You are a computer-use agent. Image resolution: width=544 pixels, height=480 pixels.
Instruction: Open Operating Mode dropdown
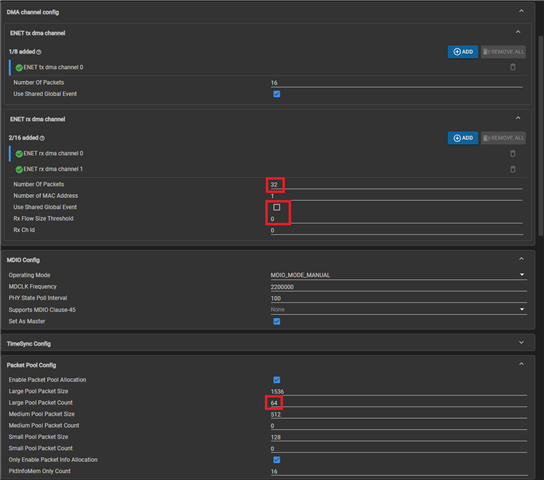point(399,275)
